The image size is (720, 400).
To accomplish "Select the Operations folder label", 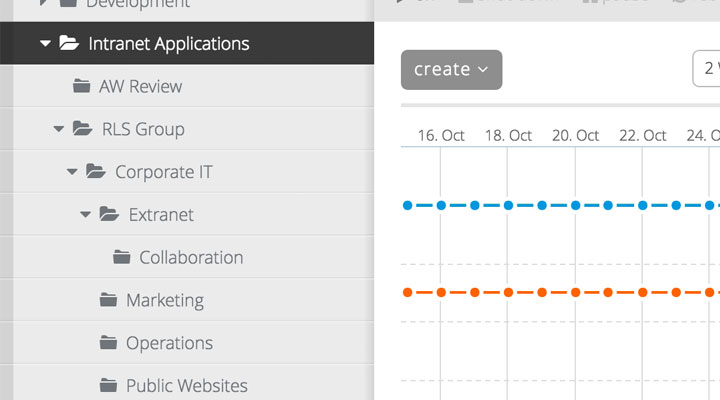I will [169, 343].
